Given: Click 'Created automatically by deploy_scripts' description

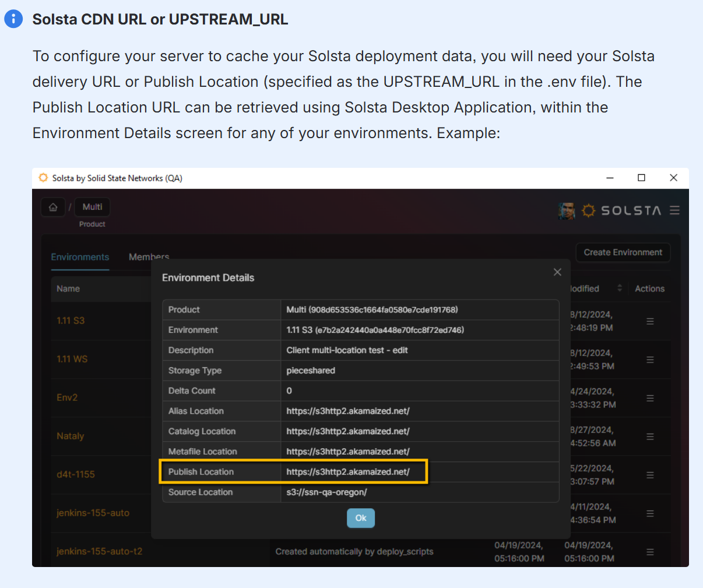Looking at the screenshot, I should click(354, 551).
